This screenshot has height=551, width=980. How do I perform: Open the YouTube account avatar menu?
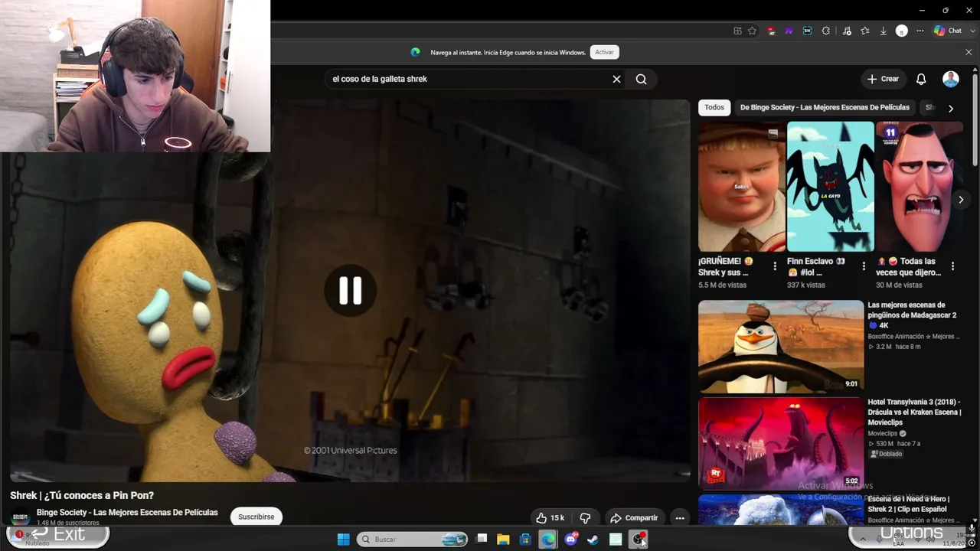pyautogui.click(x=950, y=79)
